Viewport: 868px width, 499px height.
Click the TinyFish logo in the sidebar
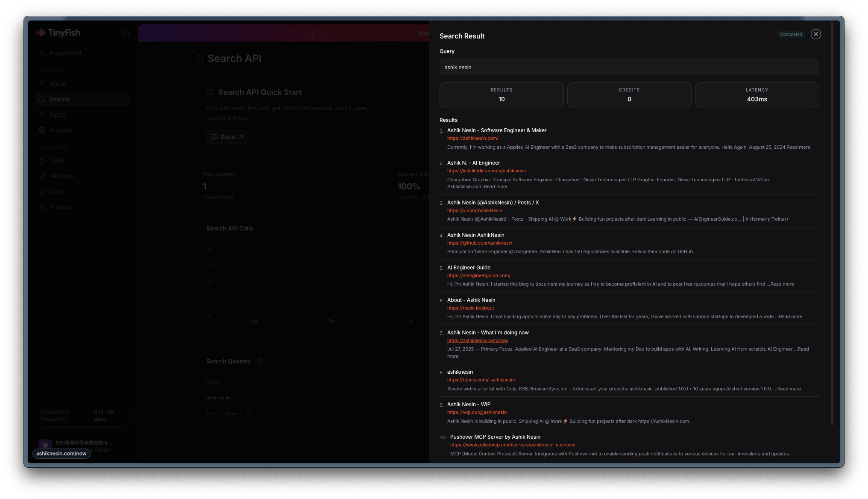click(x=58, y=32)
